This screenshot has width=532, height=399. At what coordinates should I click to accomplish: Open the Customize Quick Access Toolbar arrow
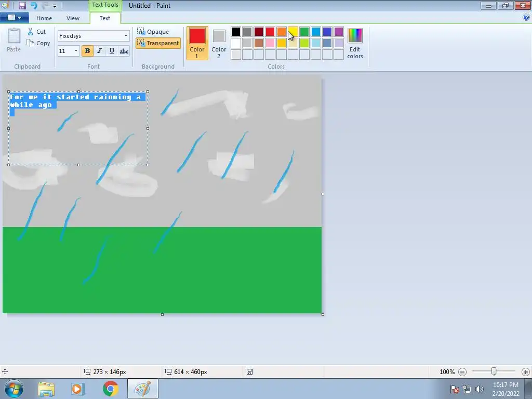(55, 6)
